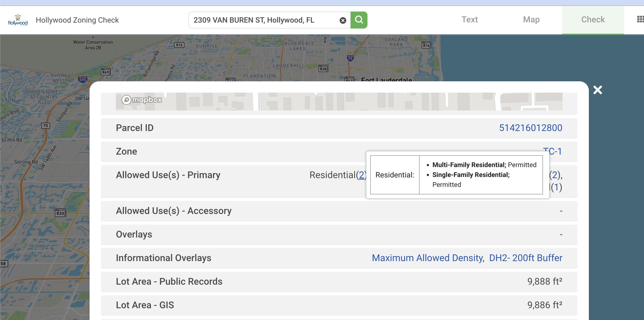Click the I-595 highway shield on map
The width and height of the screenshot is (644, 320).
(82, 80)
